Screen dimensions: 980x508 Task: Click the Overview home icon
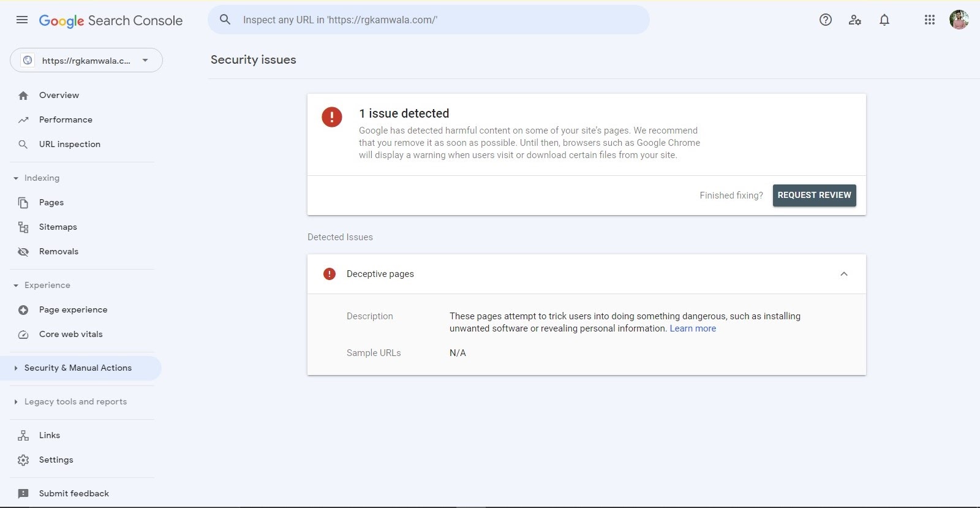[23, 96]
